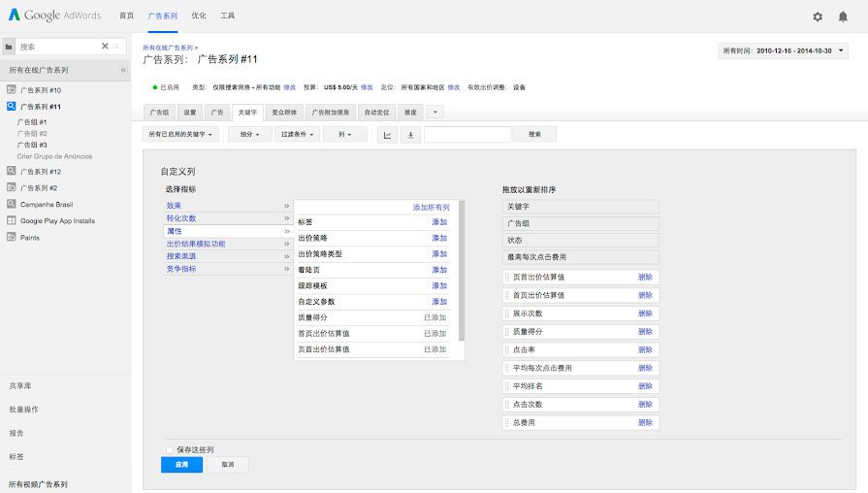Open the notifications bell
This screenshot has height=493, width=868.
(x=843, y=16)
